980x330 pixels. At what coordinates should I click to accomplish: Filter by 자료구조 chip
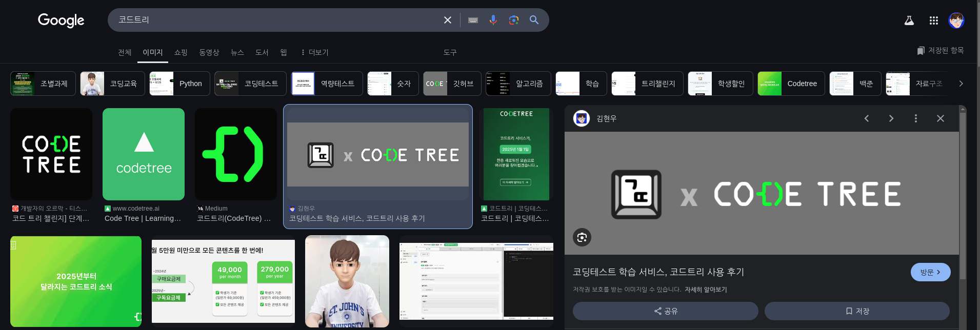tap(918, 84)
